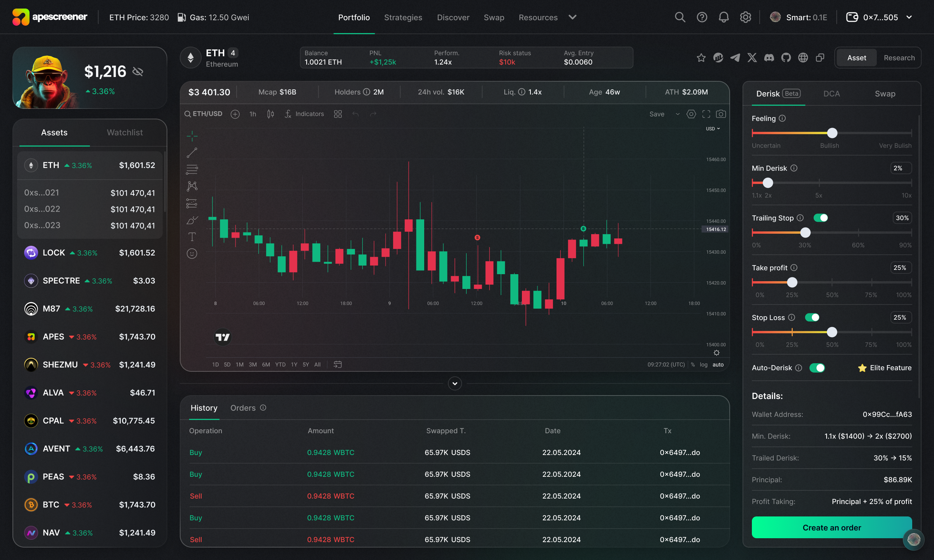Click the Feeling slider handle
Screen dimensions: 934x560
(832, 133)
